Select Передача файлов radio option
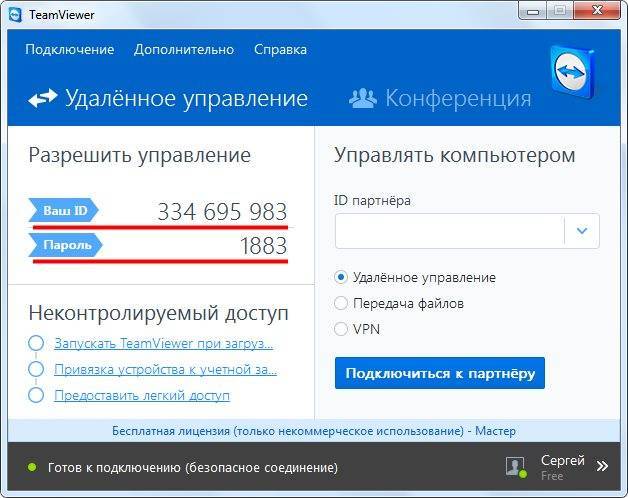628x498 pixels. (x=341, y=303)
